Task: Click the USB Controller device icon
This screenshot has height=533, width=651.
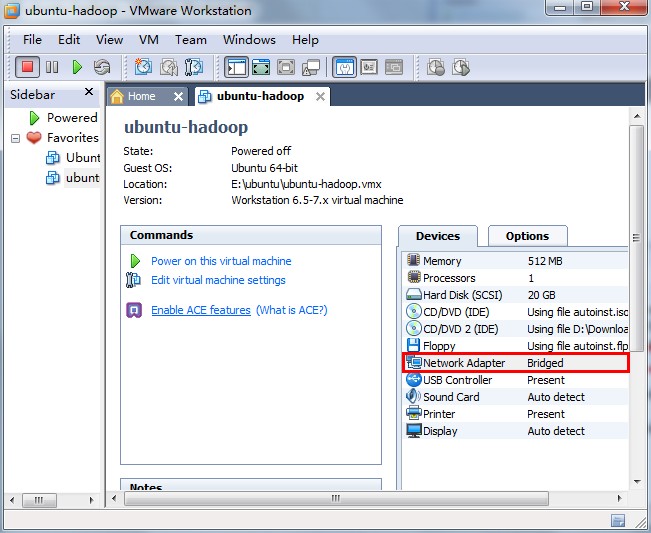Action: click(x=414, y=379)
